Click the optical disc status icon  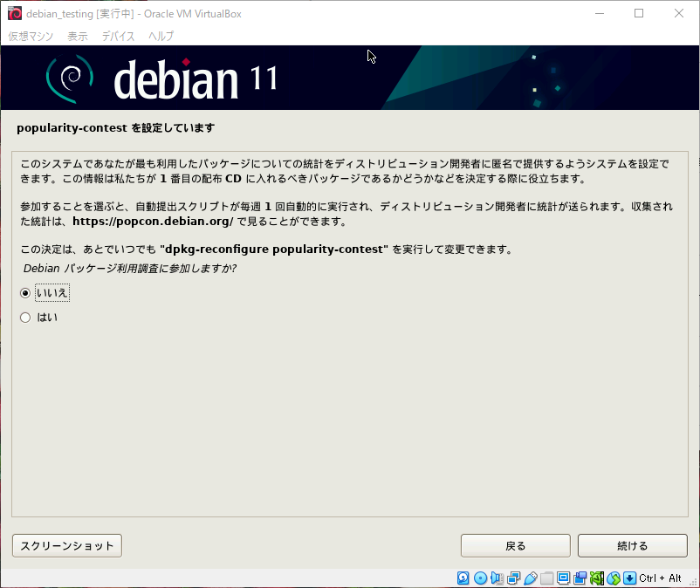click(480, 578)
